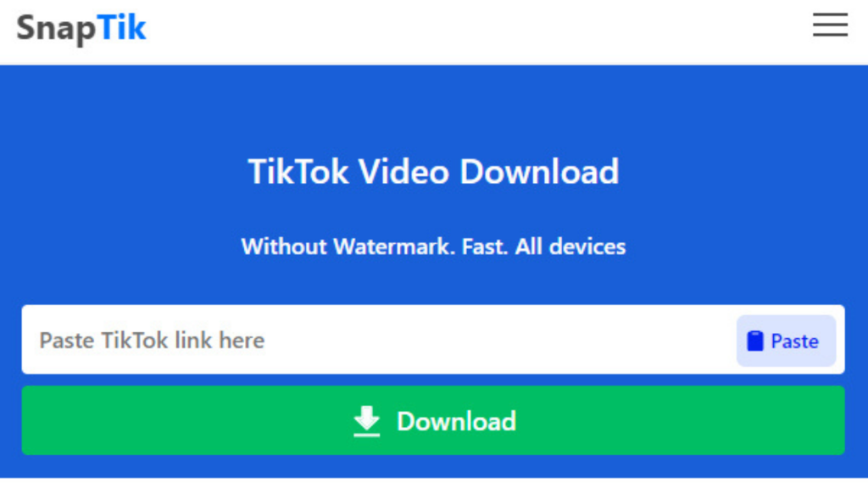This screenshot has width=868, height=488.
Task: Click the 'Paste' label text
Action: 795,341
